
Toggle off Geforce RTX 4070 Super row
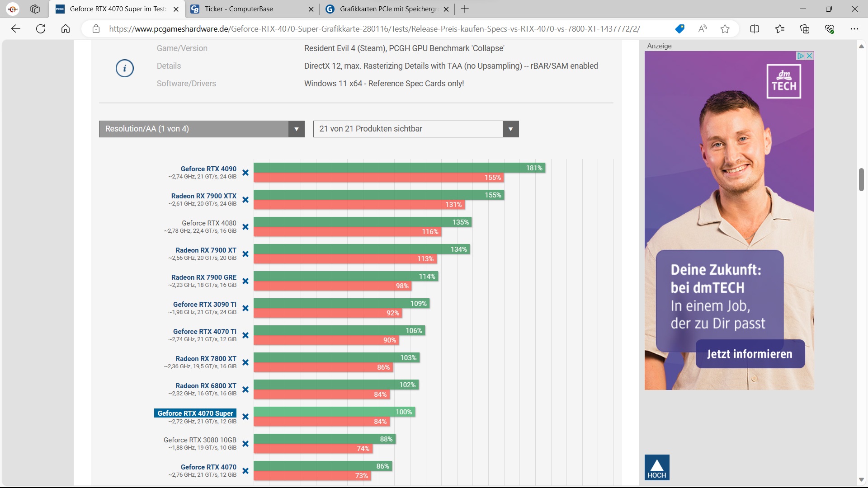[x=245, y=417]
